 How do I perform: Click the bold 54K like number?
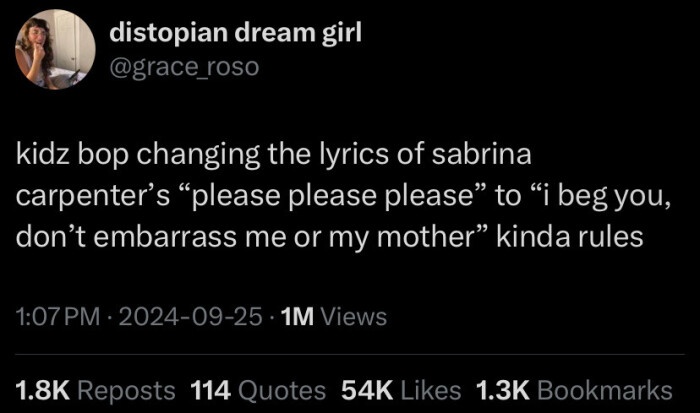(x=368, y=389)
